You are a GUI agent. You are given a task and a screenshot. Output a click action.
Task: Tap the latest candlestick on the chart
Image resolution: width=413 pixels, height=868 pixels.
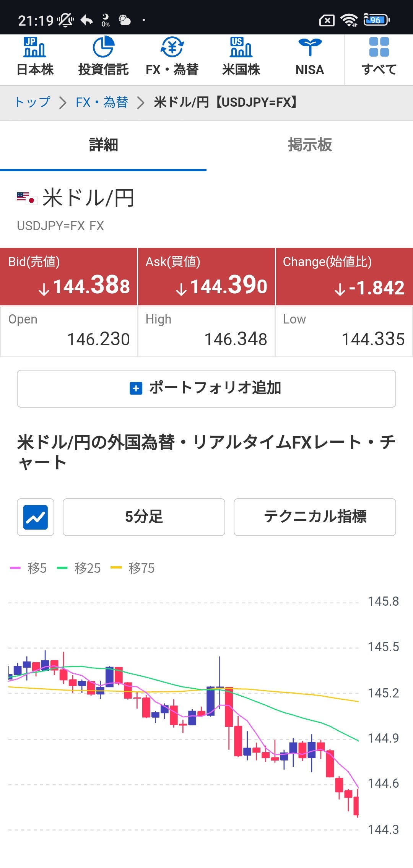pyautogui.click(x=356, y=806)
